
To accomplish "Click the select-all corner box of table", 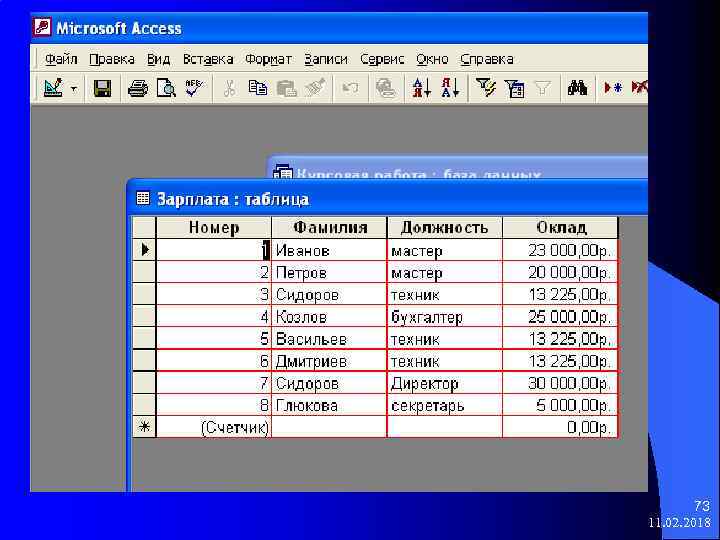I will click(x=144, y=227).
